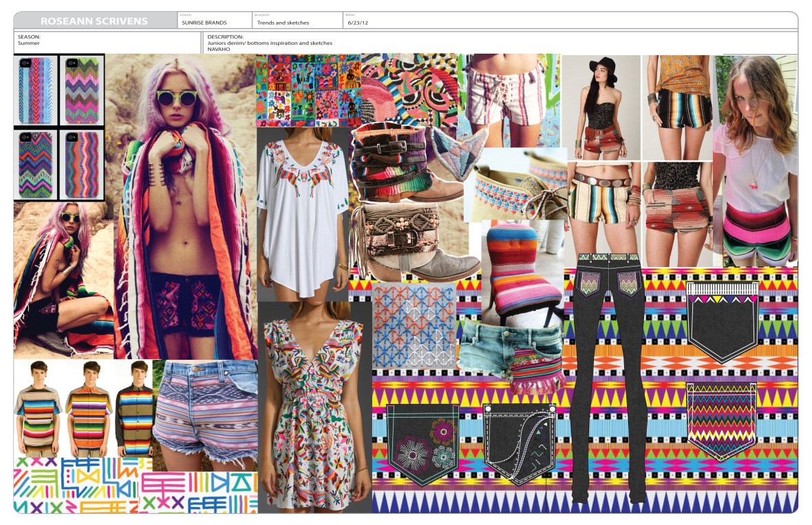Select the 6/23/12 date field

pos(358,21)
